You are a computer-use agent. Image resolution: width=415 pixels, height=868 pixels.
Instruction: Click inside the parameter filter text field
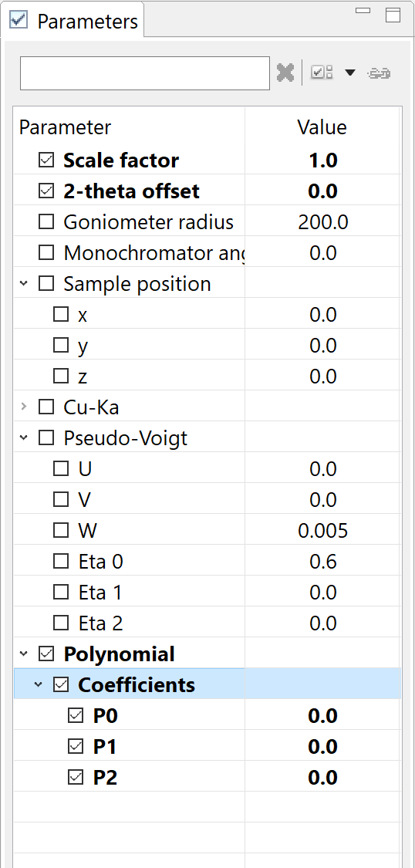pos(145,73)
